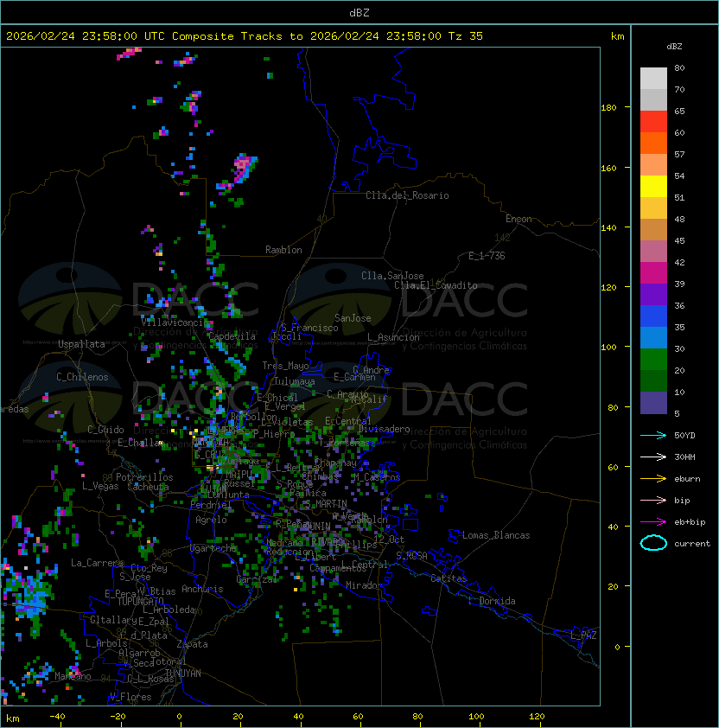Image resolution: width=719 pixels, height=728 pixels.
Task: Select the bright yellow swatch in dBZ scale
Action: coord(653,187)
